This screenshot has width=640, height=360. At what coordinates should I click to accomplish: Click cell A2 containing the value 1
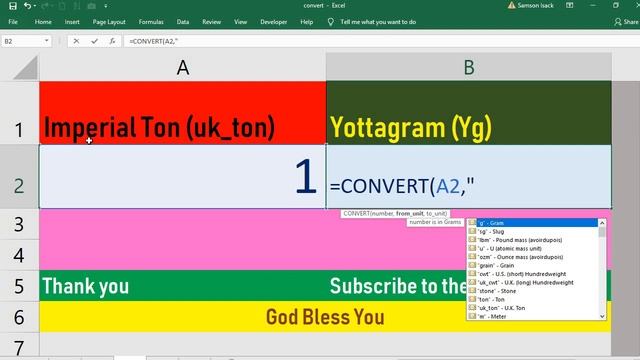click(x=183, y=177)
